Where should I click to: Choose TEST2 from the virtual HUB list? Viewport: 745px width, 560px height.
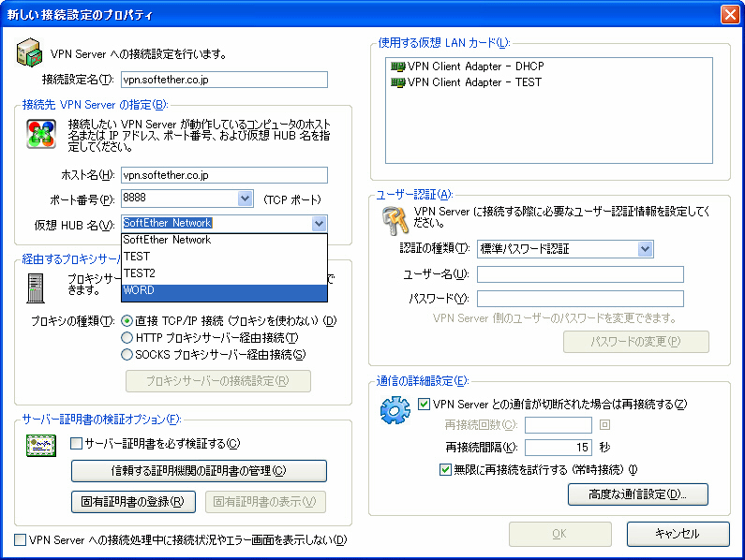coord(224,273)
